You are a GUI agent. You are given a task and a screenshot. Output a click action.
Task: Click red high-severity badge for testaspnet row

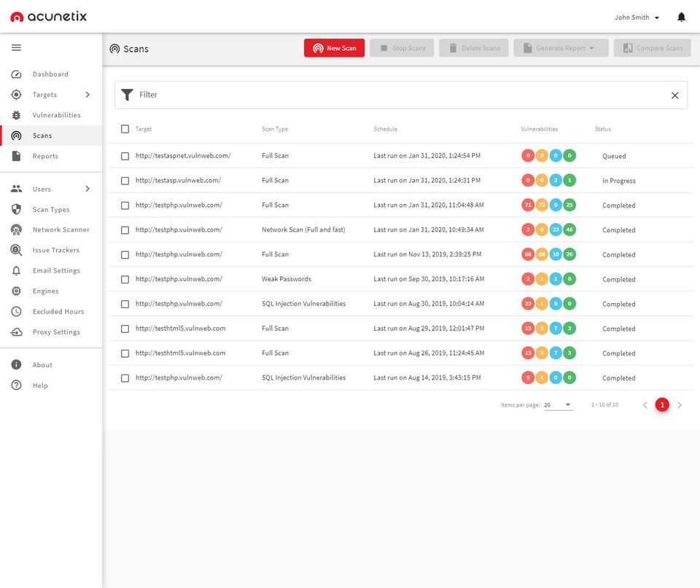coord(528,156)
